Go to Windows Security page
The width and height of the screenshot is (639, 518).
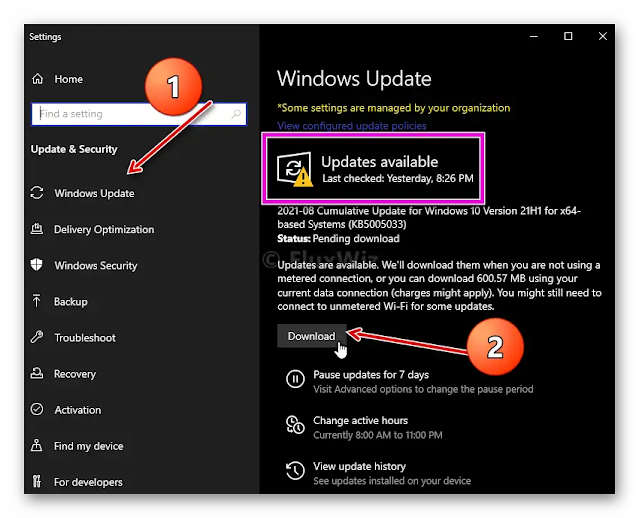point(96,266)
